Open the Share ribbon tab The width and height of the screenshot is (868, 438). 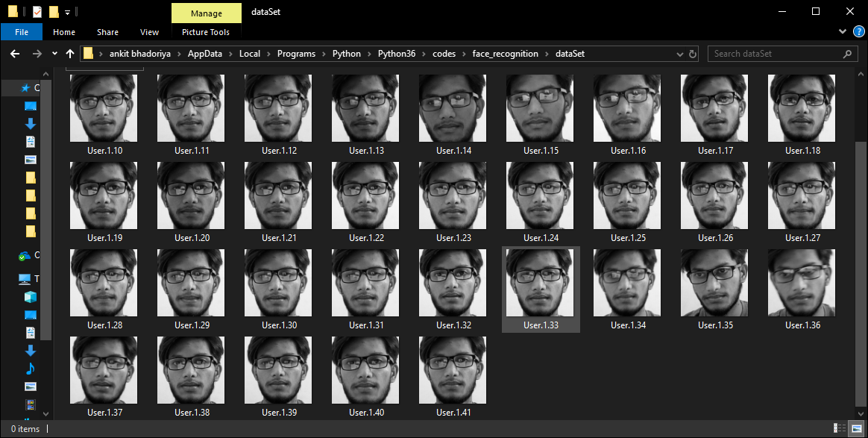[x=107, y=32]
